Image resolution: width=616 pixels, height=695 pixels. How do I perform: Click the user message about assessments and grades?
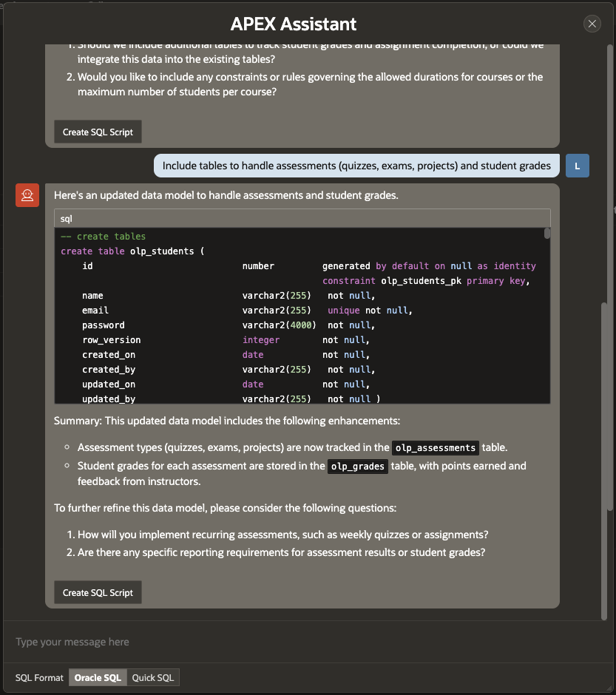tap(356, 166)
